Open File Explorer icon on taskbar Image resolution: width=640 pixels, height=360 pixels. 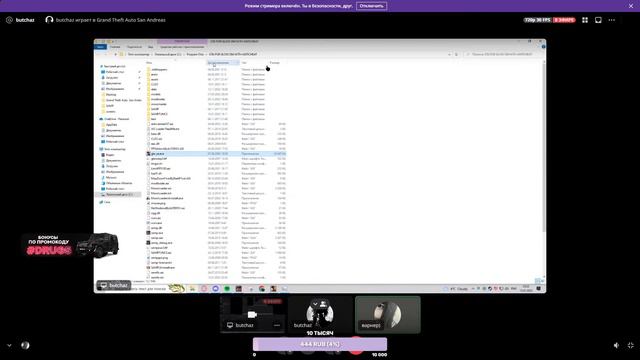(192, 289)
